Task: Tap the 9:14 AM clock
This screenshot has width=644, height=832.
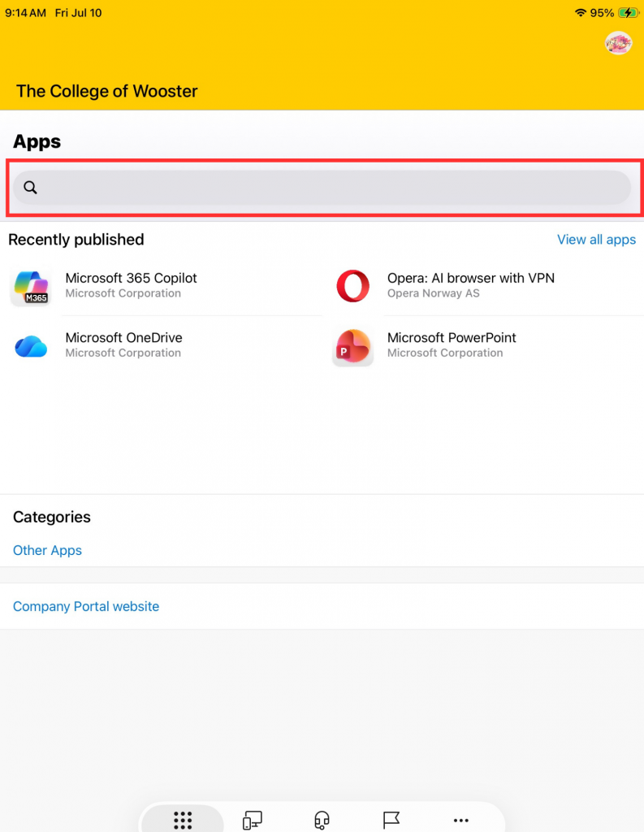Action: tap(25, 13)
